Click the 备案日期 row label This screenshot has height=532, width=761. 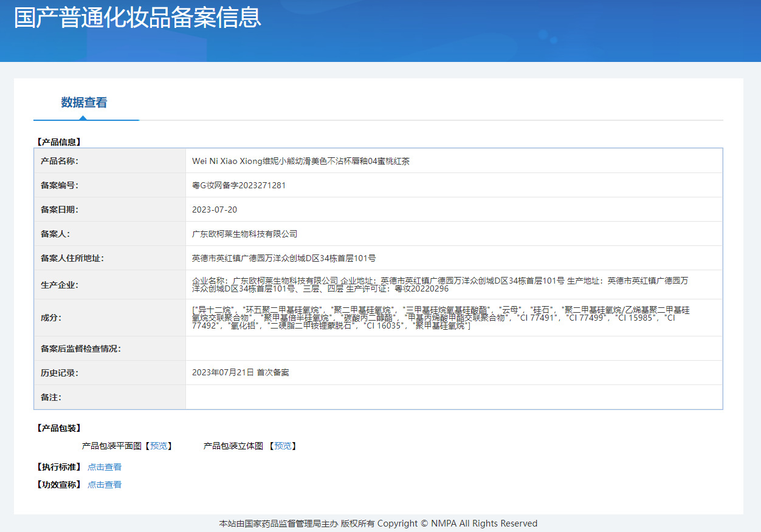(x=60, y=210)
